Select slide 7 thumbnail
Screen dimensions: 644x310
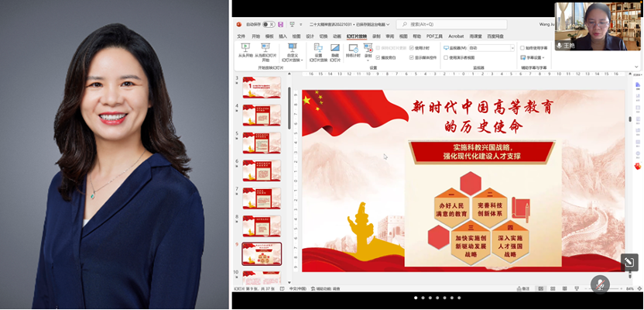(x=262, y=198)
